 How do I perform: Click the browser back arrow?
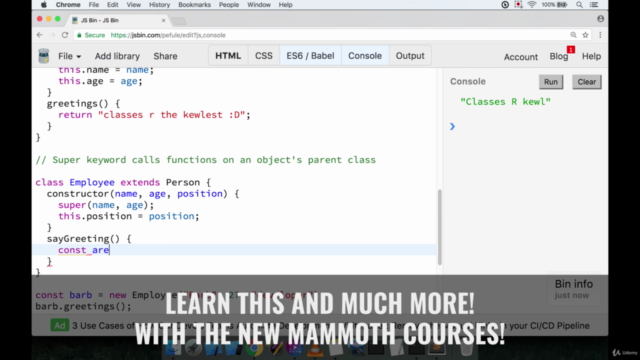tap(40, 35)
